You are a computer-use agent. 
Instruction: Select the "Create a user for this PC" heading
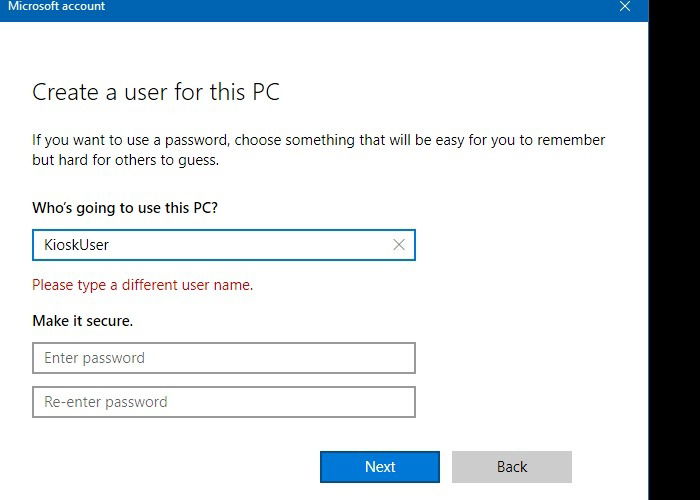156,92
